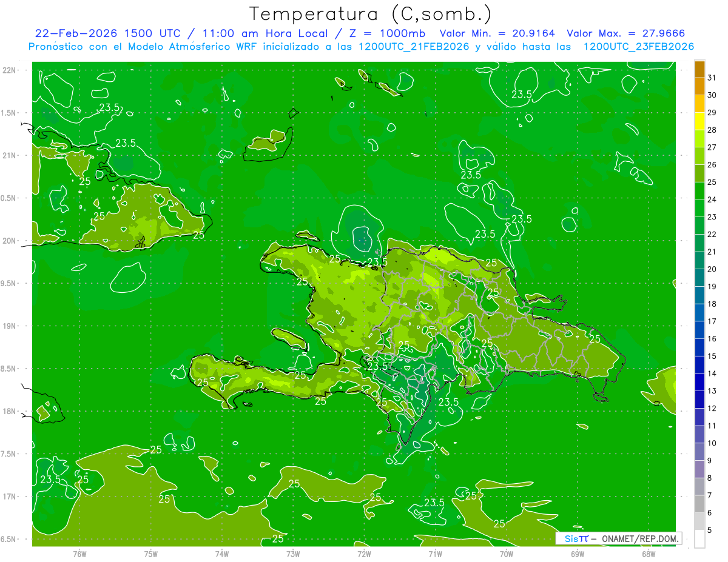Screen dimensions: 728x562
Task: Click the "17N" latitude axis label
Action: tap(9, 497)
